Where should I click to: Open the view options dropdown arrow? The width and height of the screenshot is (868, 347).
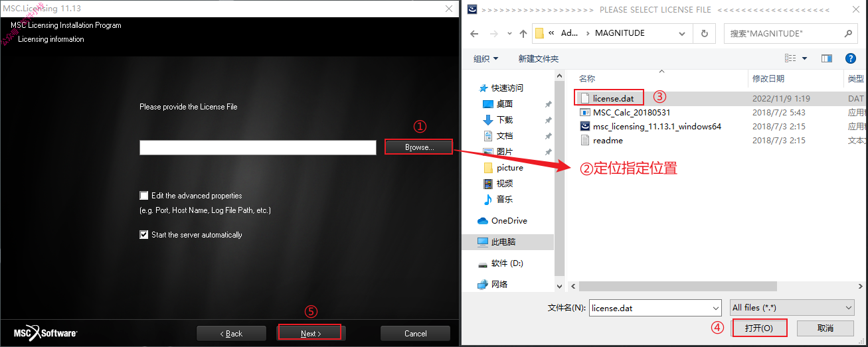(806, 59)
